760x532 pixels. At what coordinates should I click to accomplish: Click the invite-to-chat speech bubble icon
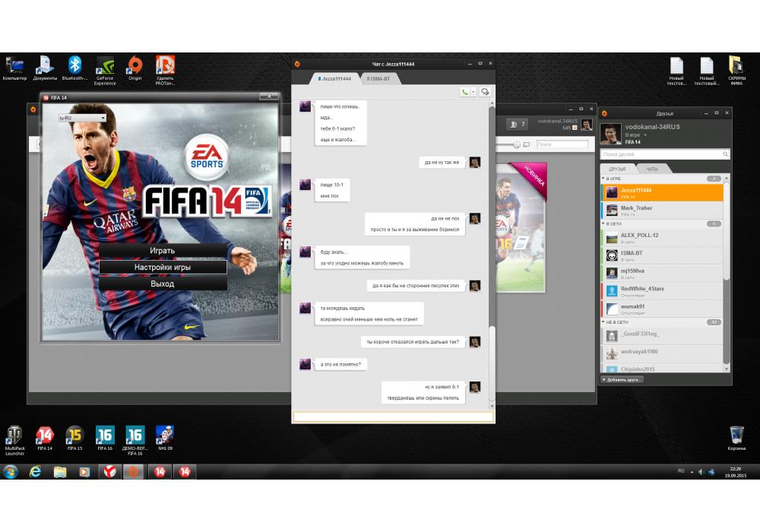pos(485,92)
